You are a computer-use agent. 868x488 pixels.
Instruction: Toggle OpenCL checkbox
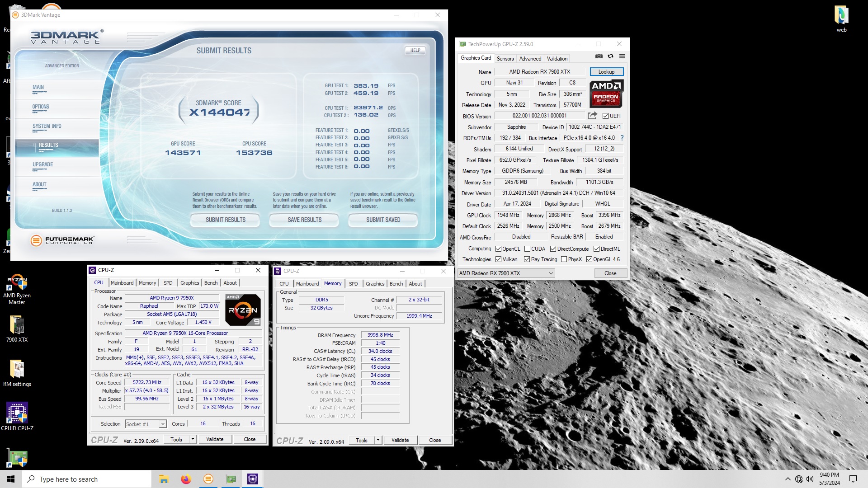point(498,249)
